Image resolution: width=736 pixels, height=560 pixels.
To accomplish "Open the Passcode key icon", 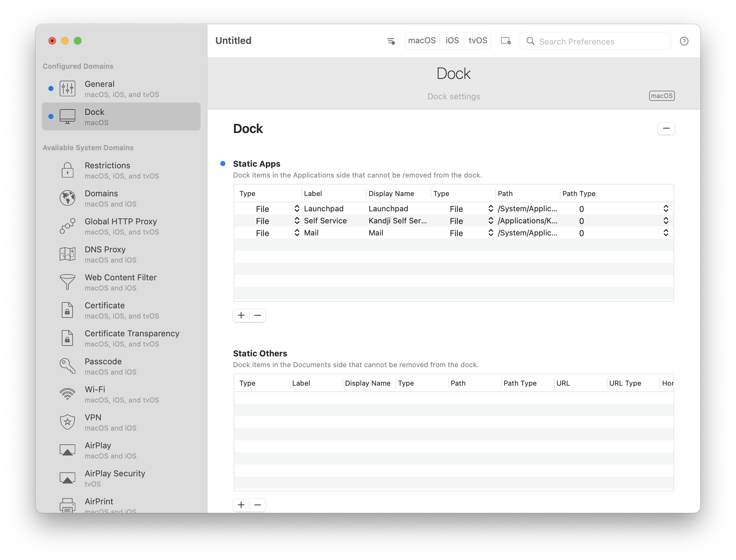I will click(67, 366).
